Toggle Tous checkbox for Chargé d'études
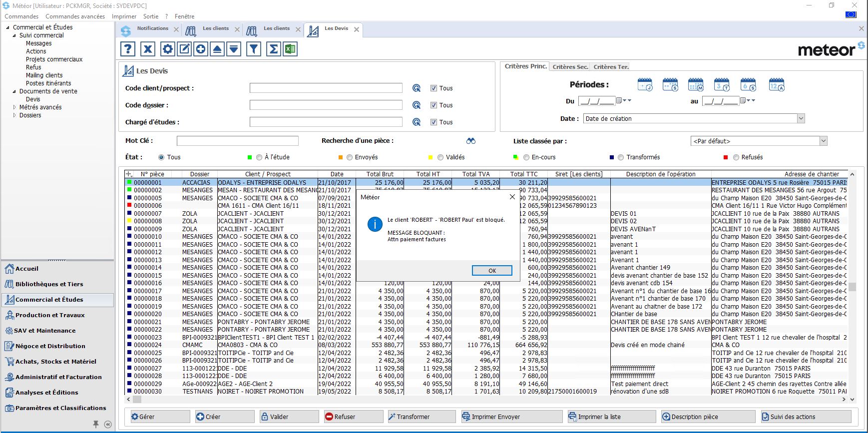 pyautogui.click(x=434, y=122)
